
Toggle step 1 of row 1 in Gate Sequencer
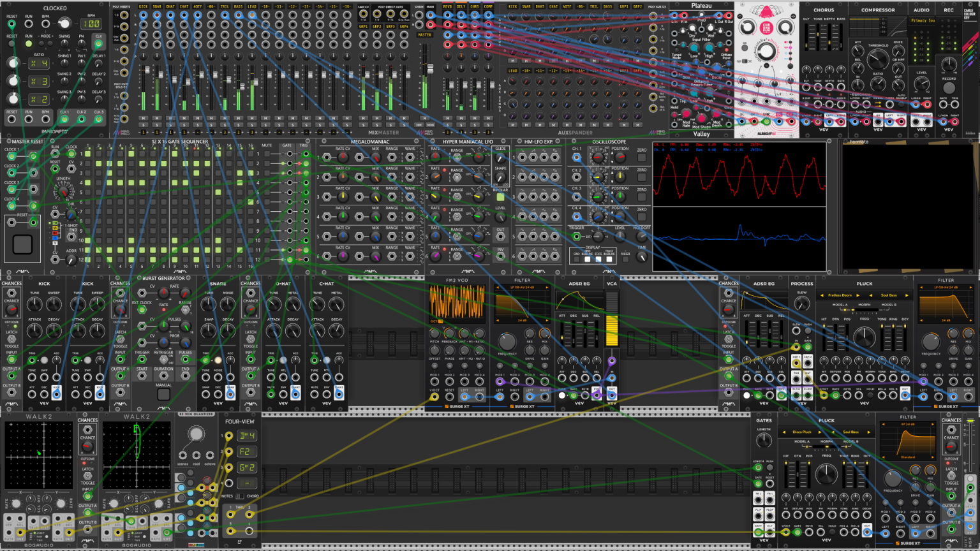[89, 154]
